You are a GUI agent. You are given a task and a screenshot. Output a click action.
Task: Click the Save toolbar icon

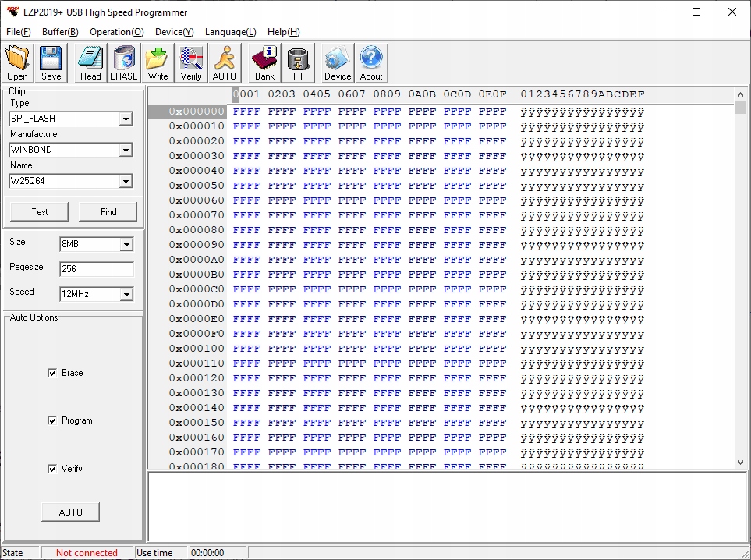[51, 63]
